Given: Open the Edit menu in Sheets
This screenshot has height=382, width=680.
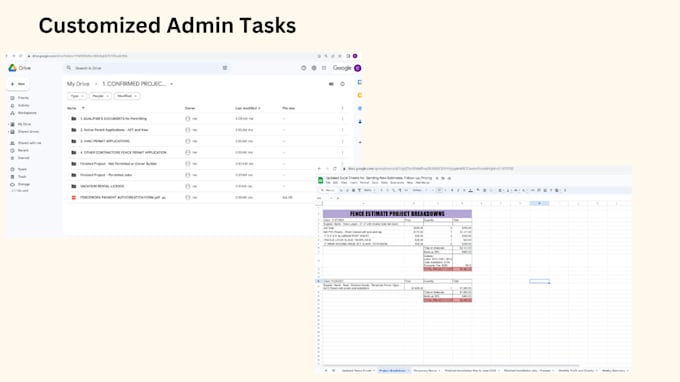Looking at the screenshot, I should tap(335, 183).
